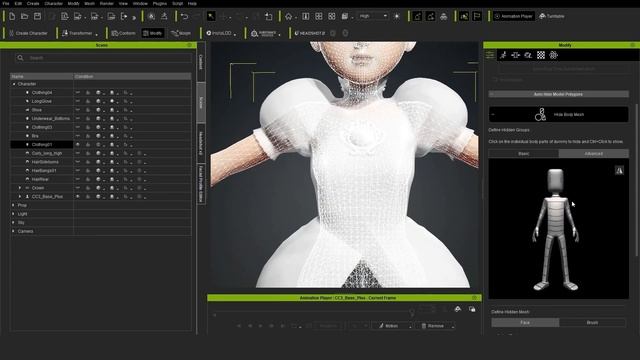The image size is (640, 360).
Task: Open the Animation Player panel
Action: click(x=513, y=16)
